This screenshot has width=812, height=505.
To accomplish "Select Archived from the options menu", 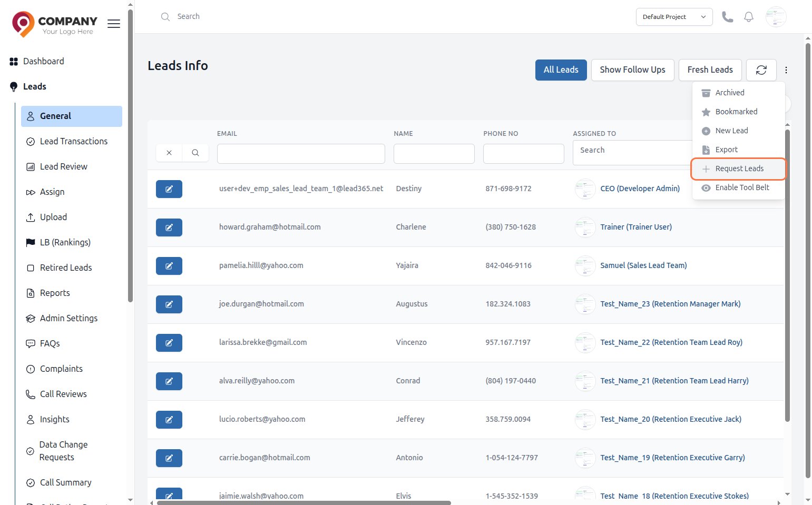I will [x=738, y=93].
